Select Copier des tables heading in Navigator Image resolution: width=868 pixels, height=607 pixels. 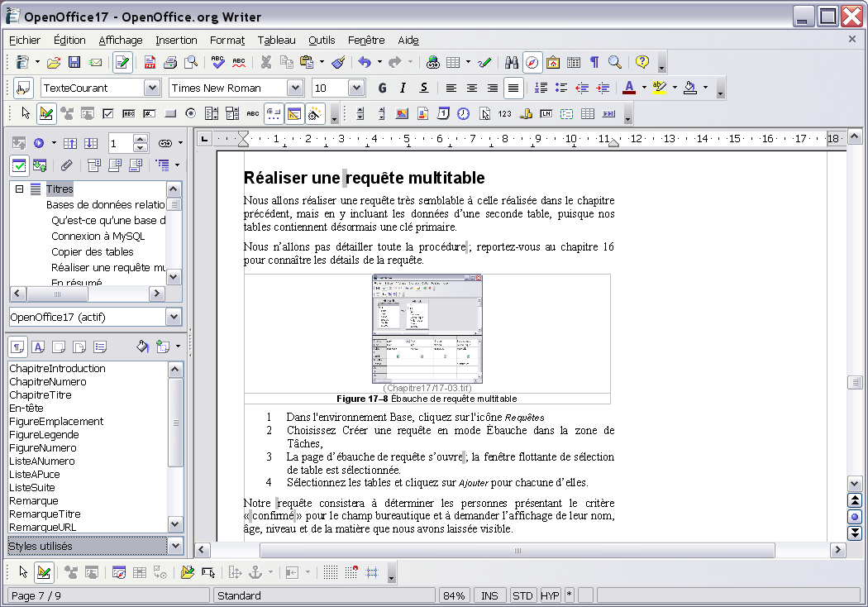click(93, 252)
